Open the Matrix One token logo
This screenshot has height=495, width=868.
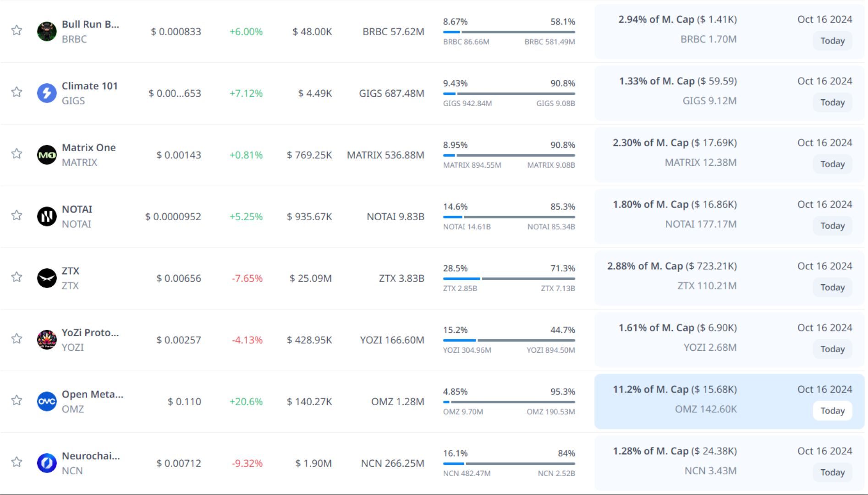coord(47,155)
